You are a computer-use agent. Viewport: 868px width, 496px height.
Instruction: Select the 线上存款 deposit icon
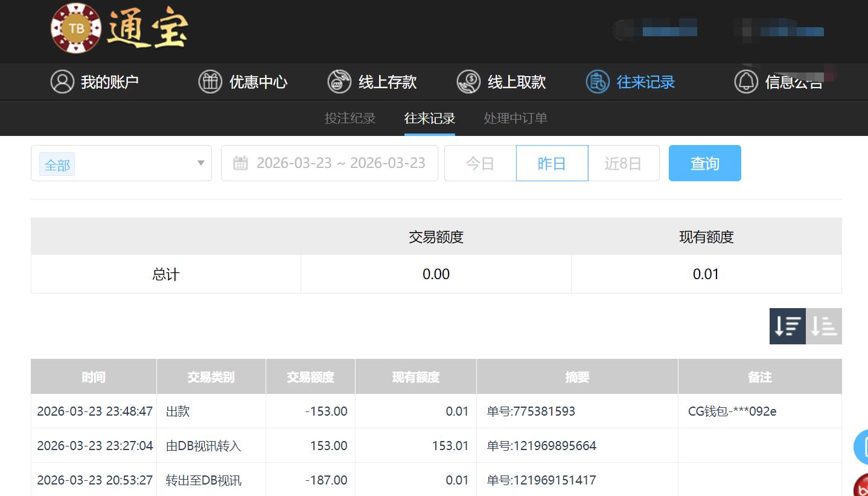point(339,82)
